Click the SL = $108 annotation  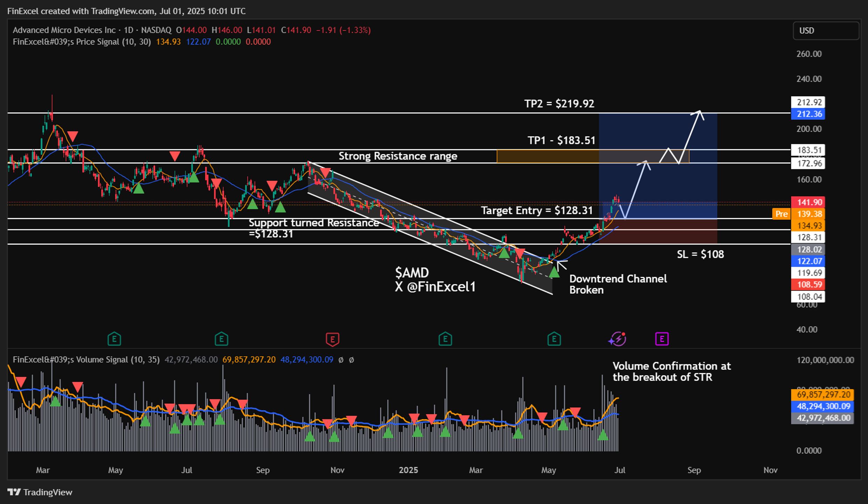pyautogui.click(x=700, y=254)
